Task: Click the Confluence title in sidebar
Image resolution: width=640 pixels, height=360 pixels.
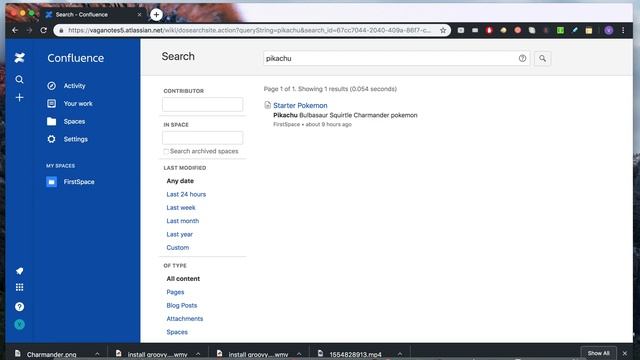Action: (76, 58)
